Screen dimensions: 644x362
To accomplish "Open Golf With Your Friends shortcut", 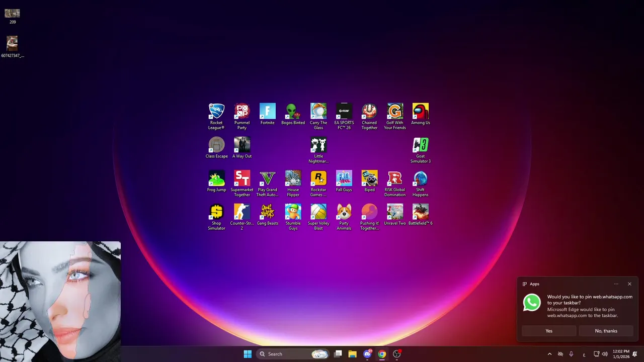I will (x=395, y=116).
